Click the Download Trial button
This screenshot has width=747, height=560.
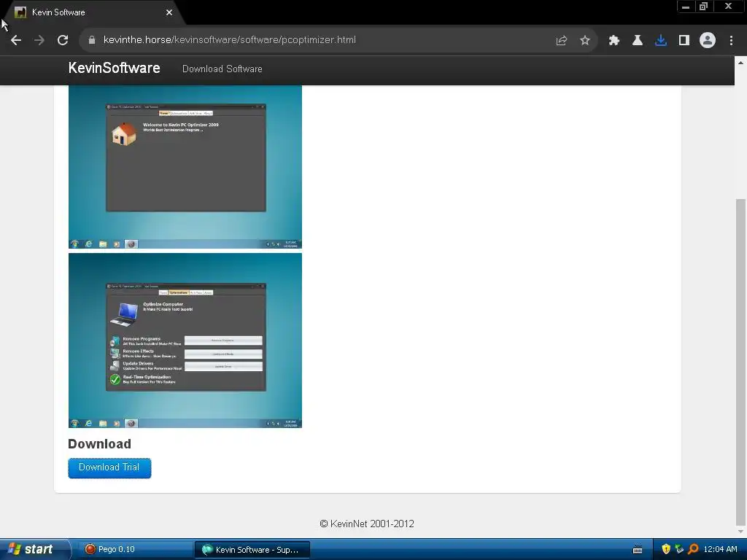click(x=109, y=468)
